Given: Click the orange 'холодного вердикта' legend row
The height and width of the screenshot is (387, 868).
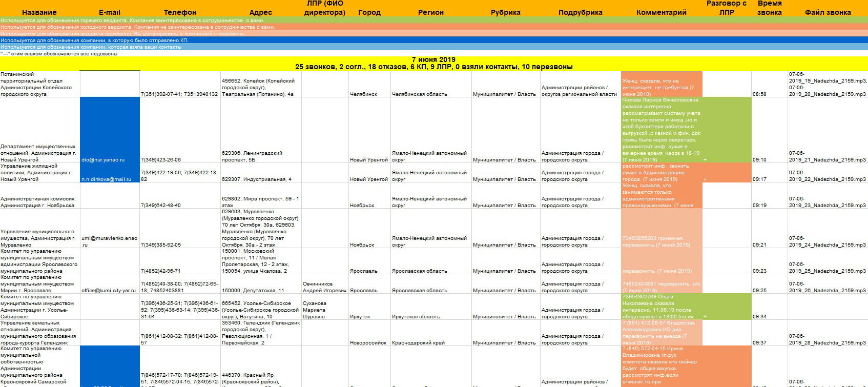Looking at the screenshot, I should pyautogui.click(x=434, y=27).
